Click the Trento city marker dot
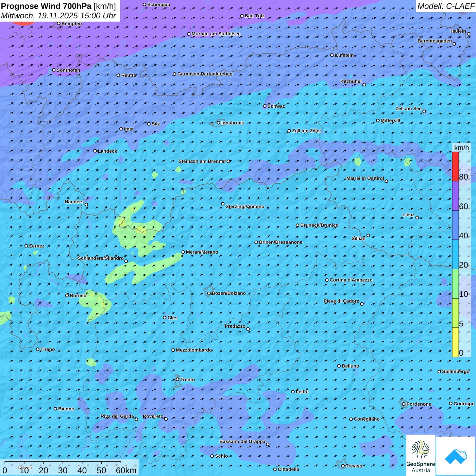The height and width of the screenshot is (476, 476). point(177,379)
